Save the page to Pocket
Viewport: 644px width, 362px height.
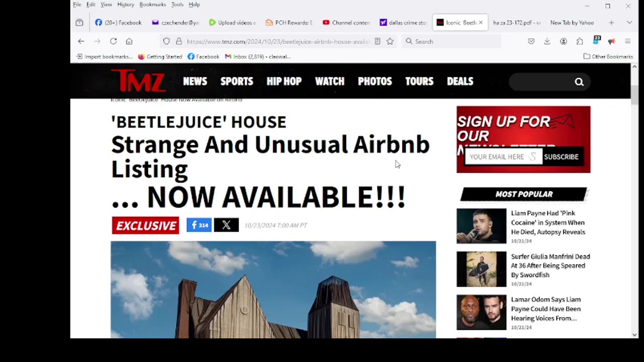click(x=531, y=41)
